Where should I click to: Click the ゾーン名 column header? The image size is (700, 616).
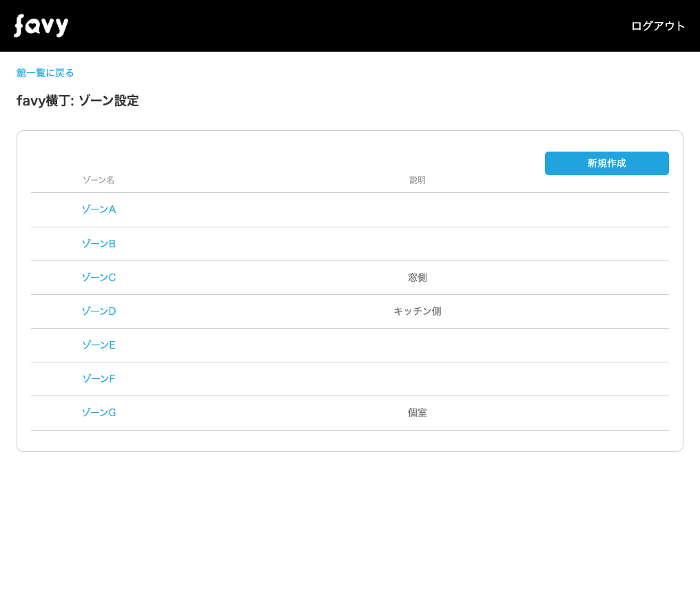[99, 180]
